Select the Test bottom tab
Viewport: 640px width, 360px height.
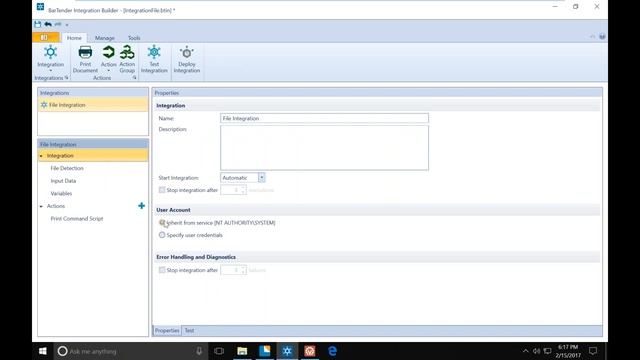click(x=189, y=331)
